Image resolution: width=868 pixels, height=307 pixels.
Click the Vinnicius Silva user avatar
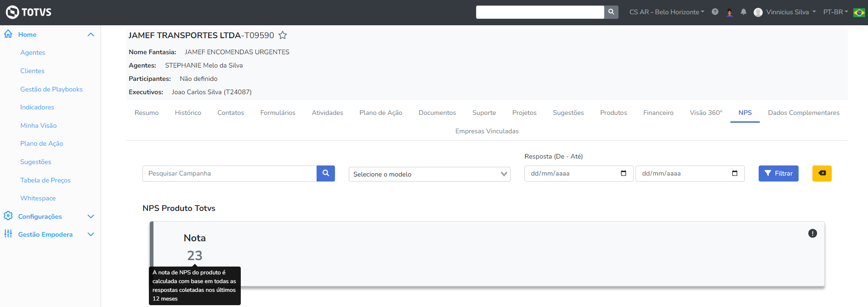click(x=758, y=12)
